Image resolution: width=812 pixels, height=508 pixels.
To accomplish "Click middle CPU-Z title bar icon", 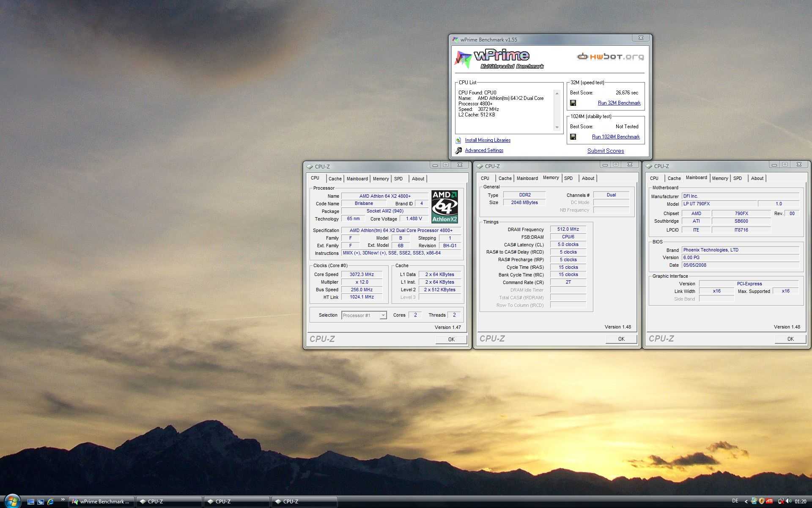I will tap(480, 166).
